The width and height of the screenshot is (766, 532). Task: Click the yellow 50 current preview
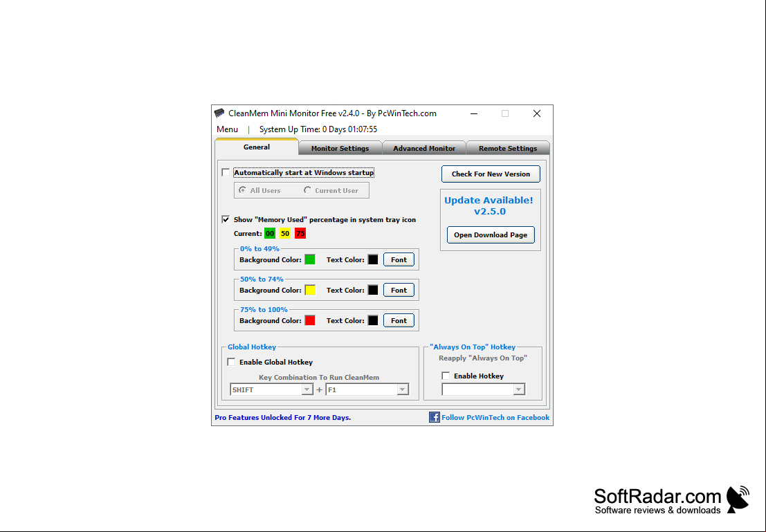click(285, 234)
